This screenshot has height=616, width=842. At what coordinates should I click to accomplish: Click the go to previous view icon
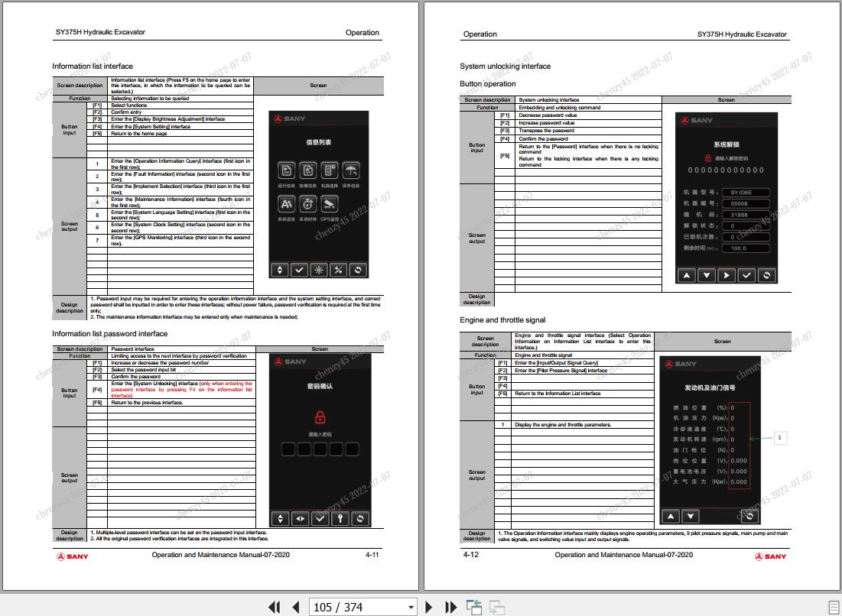coord(474,607)
